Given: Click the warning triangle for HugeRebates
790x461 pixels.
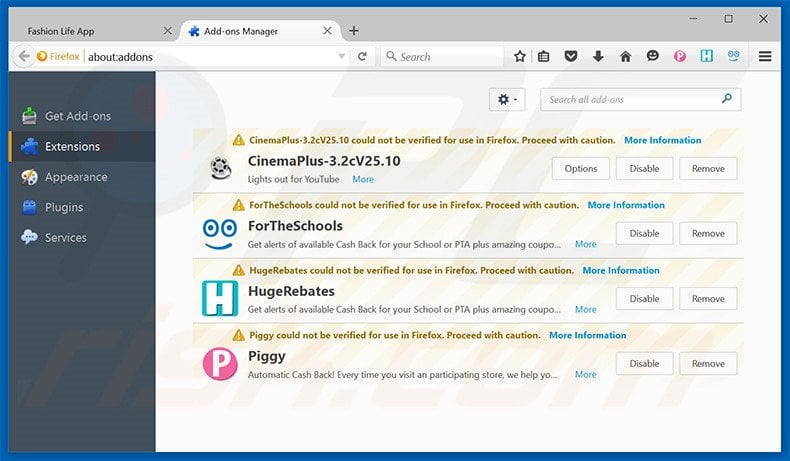Looking at the screenshot, I should 239,270.
